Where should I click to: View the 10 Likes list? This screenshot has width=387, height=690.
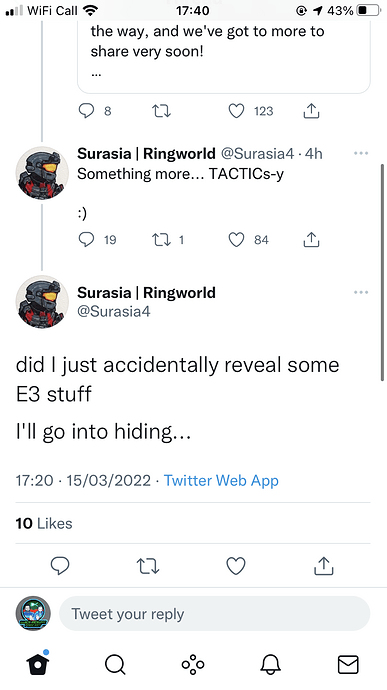point(44,523)
